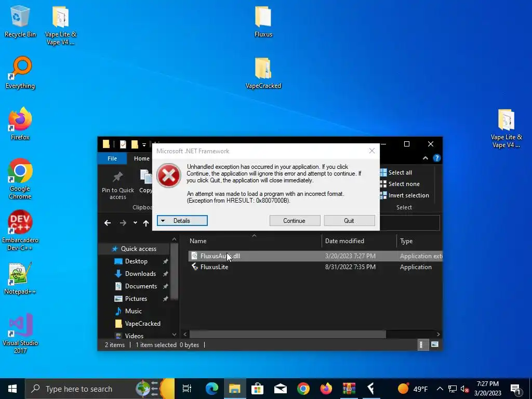Close the Microsoft .NET Framework dialog
The width and height of the screenshot is (532, 399).
(372, 151)
